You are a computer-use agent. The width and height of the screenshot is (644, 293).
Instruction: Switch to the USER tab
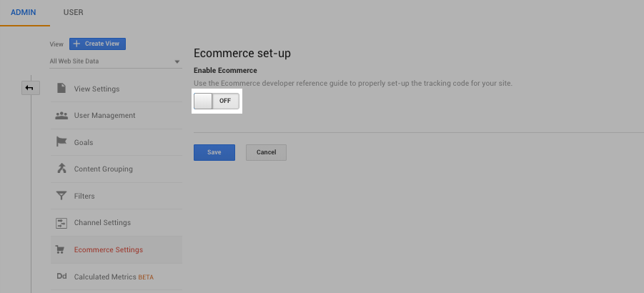pos(73,13)
